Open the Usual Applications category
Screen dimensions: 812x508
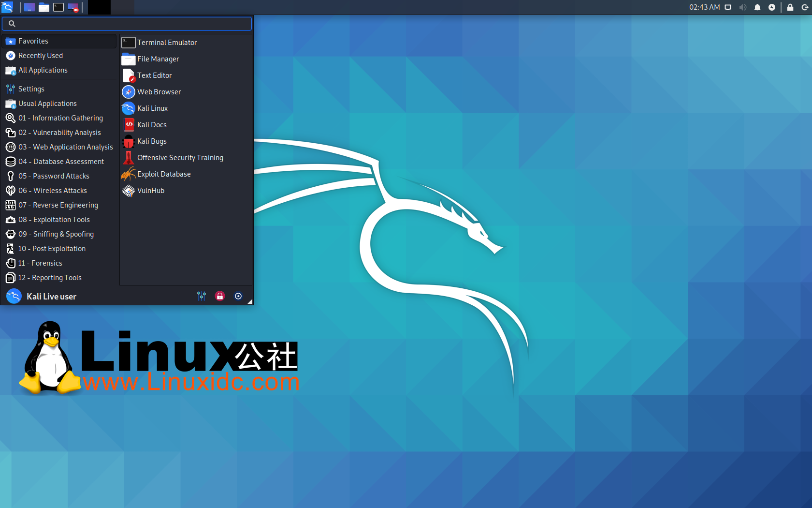[x=59, y=104]
